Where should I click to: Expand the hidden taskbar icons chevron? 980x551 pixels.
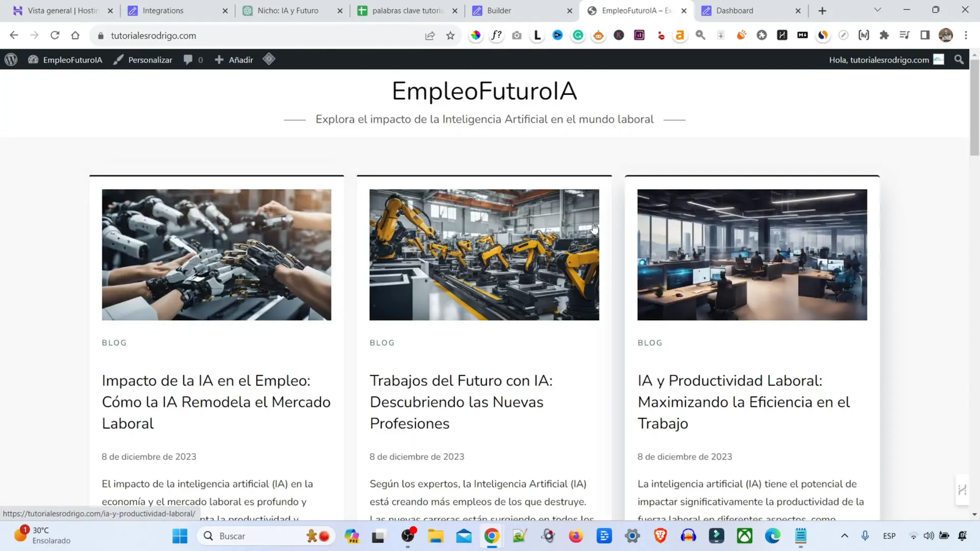[844, 536]
